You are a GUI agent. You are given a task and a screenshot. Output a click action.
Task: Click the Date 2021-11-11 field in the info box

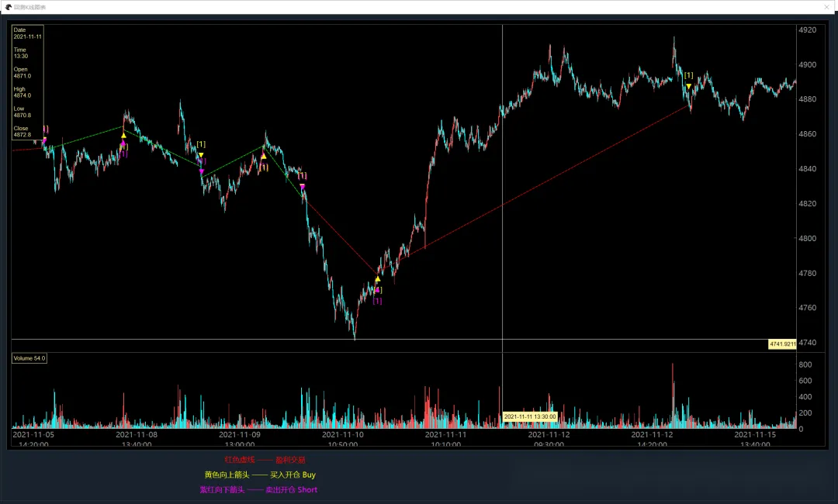27,33
